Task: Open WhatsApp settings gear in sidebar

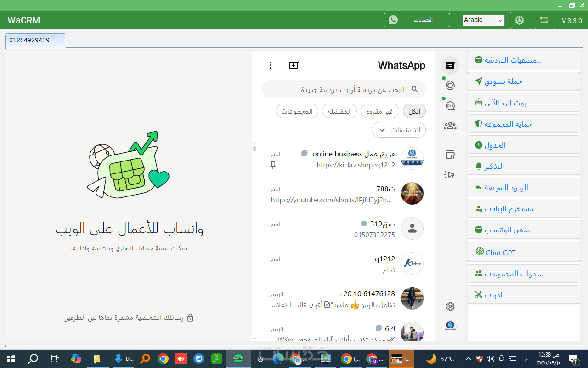Action: point(450,306)
